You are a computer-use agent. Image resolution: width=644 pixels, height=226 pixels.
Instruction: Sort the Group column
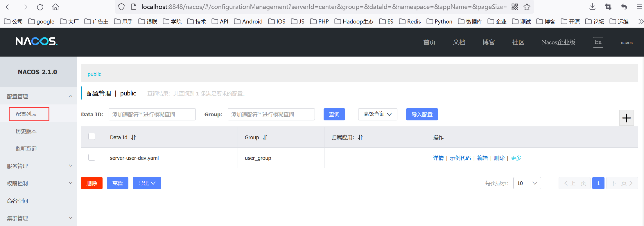pyautogui.click(x=265, y=137)
